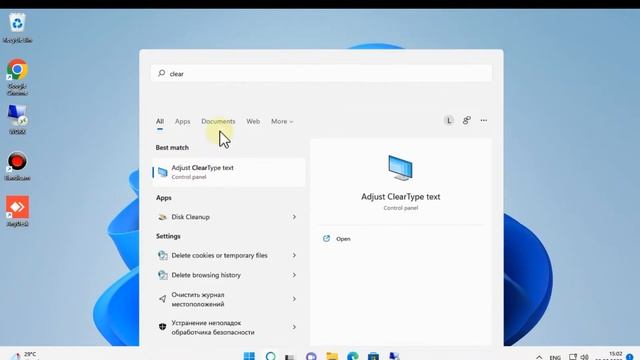This screenshot has height=360, width=640.
Task: Select the computer monitor desktop shortcut icon
Action: coord(17,119)
